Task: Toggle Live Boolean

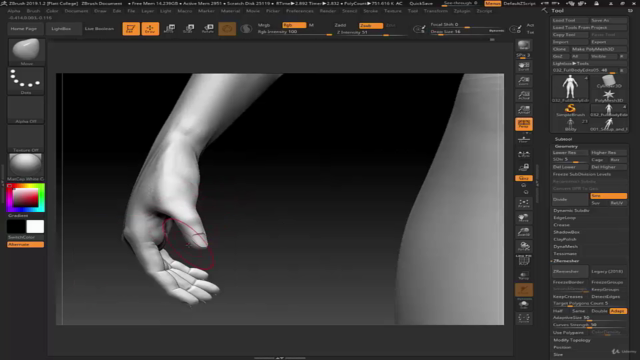Action: (x=99, y=29)
